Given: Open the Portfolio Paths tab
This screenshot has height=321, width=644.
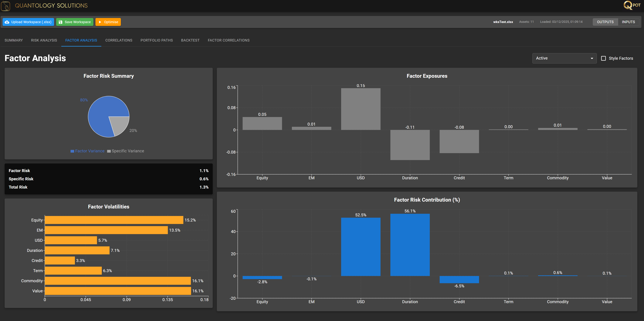Looking at the screenshot, I should (x=157, y=40).
